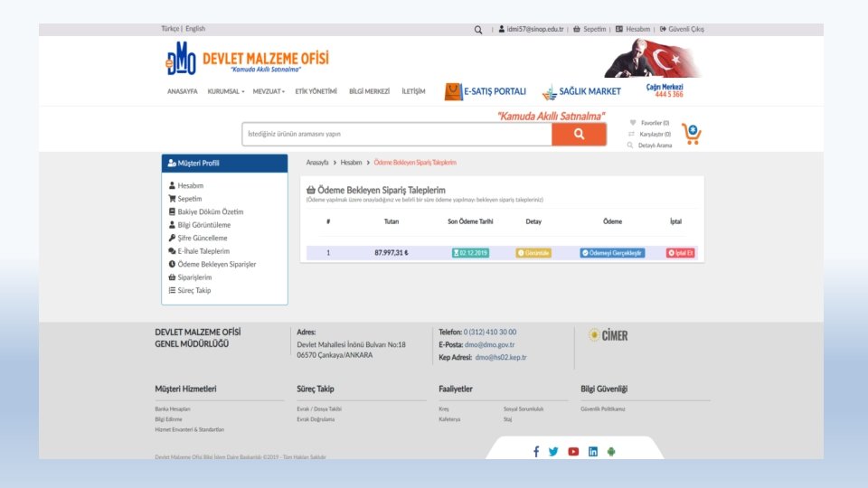Open user idmi57@sinop.edu.tr account link

click(531, 29)
